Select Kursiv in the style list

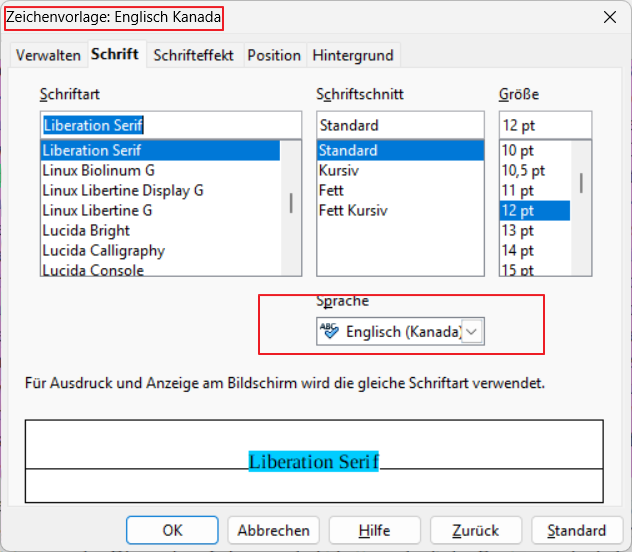339,170
